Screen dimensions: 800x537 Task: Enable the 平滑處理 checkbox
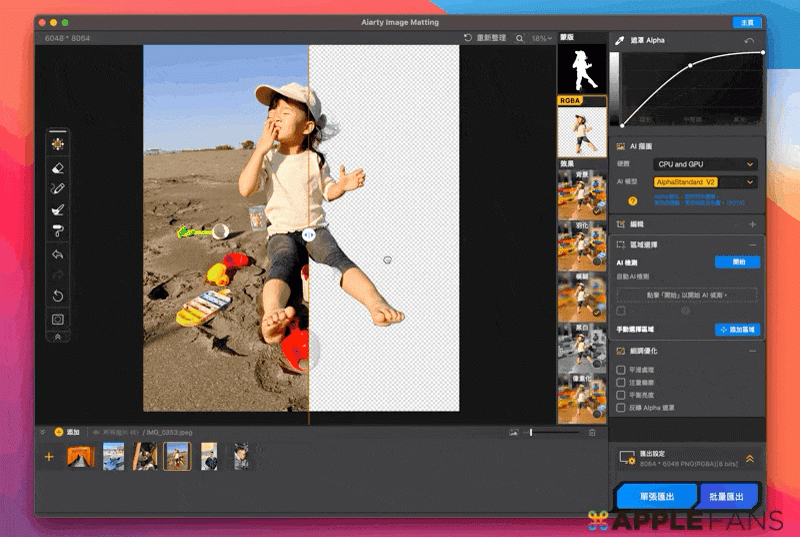pos(621,369)
